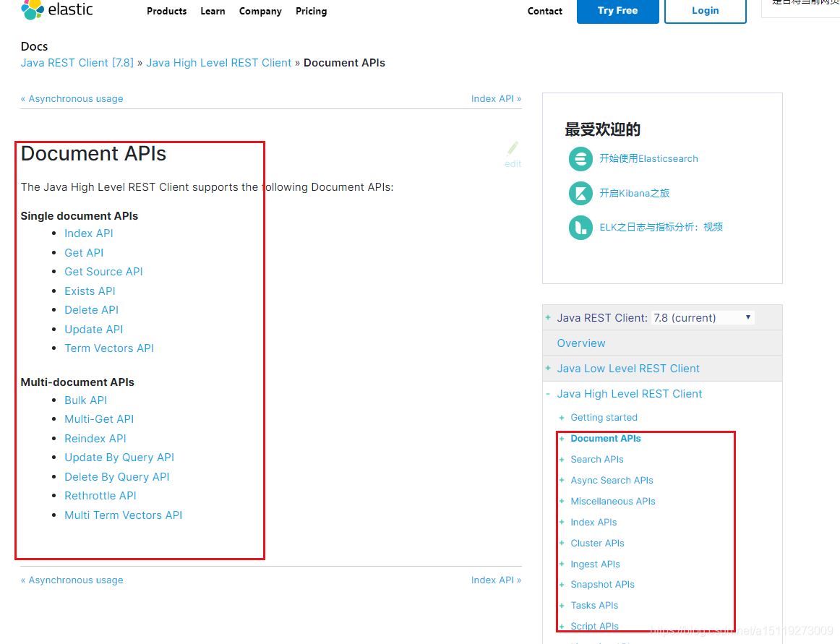Open the Contact link in header
The width and height of the screenshot is (840, 644).
pos(545,11)
